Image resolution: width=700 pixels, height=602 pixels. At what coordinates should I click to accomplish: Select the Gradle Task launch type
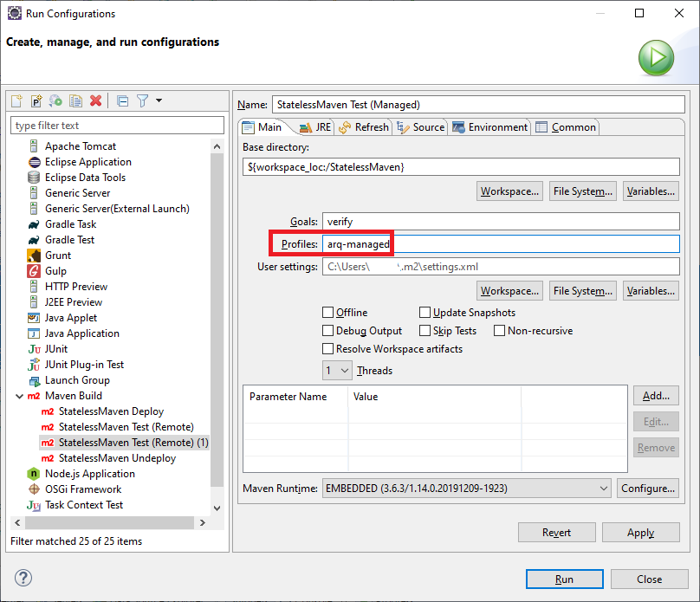(x=70, y=224)
